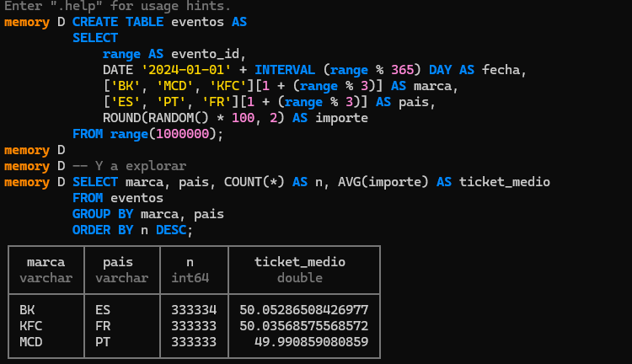Click the 'marca' column header
The image size is (632, 364).
tap(46, 262)
